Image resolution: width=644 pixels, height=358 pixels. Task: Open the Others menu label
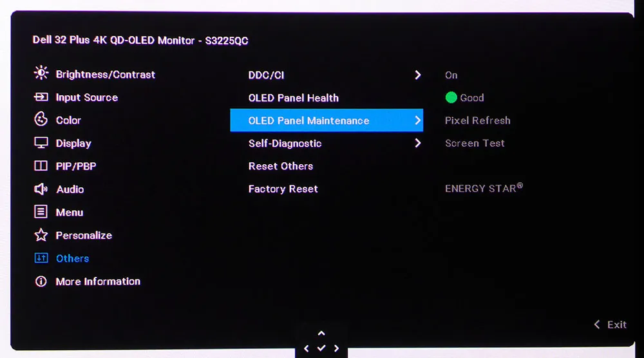point(72,258)
